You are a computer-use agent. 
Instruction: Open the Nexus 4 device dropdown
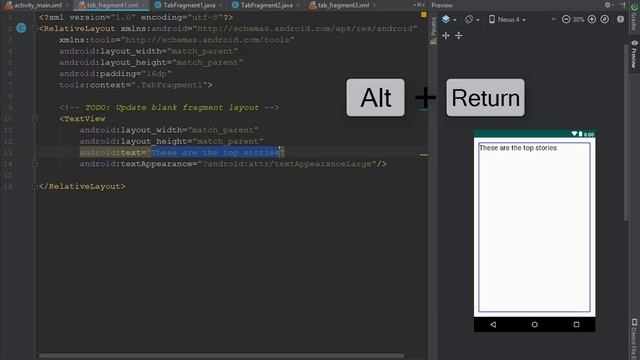[508, 19]
